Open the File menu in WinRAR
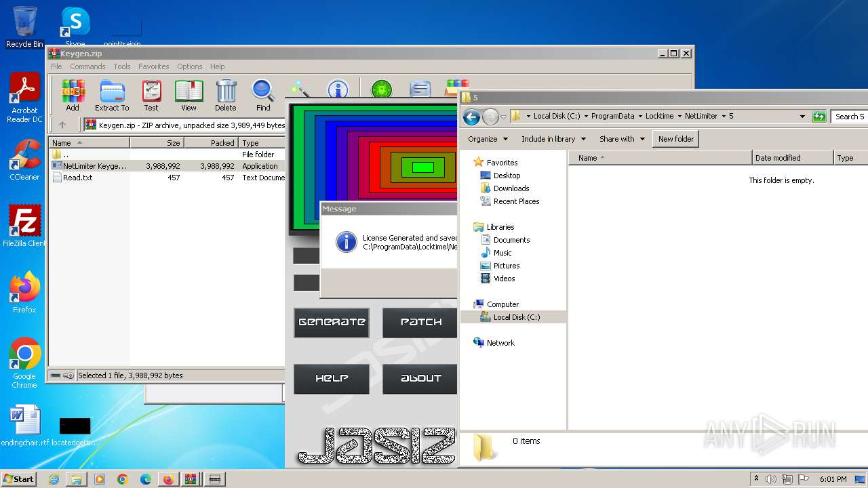Screen dimensions: 868x488 coord(56,66)
